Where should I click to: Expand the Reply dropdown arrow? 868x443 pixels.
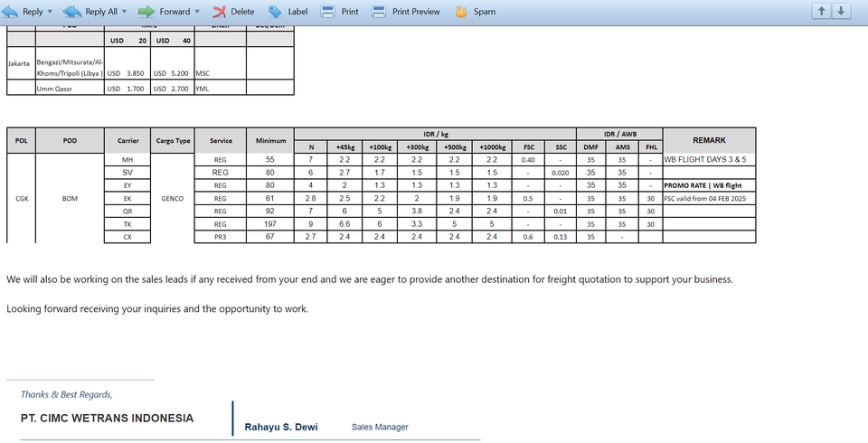pyautogui.click(x=50, y=12)
